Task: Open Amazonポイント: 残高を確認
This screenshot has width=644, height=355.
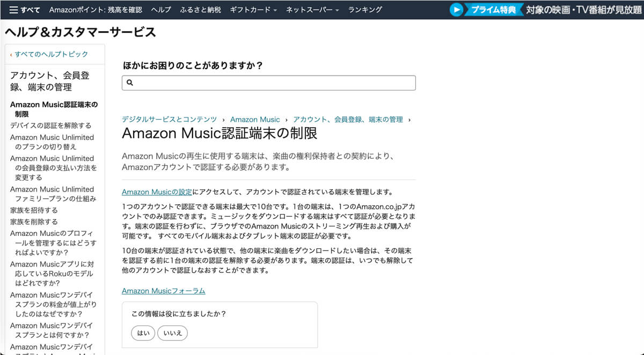Action: [x=96, y=10]
